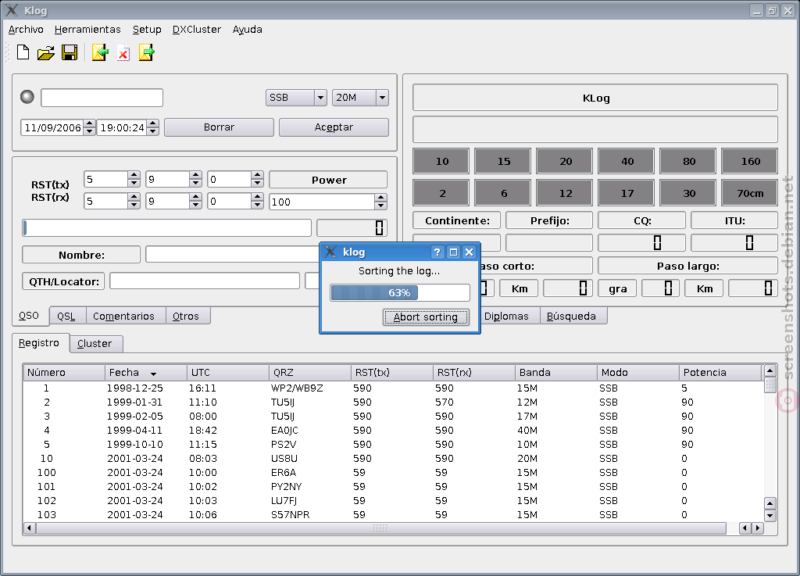This screenshot has height=576, width=800.
Task: Click the scroll-right arrow under the log table
Action: [758, 528]
